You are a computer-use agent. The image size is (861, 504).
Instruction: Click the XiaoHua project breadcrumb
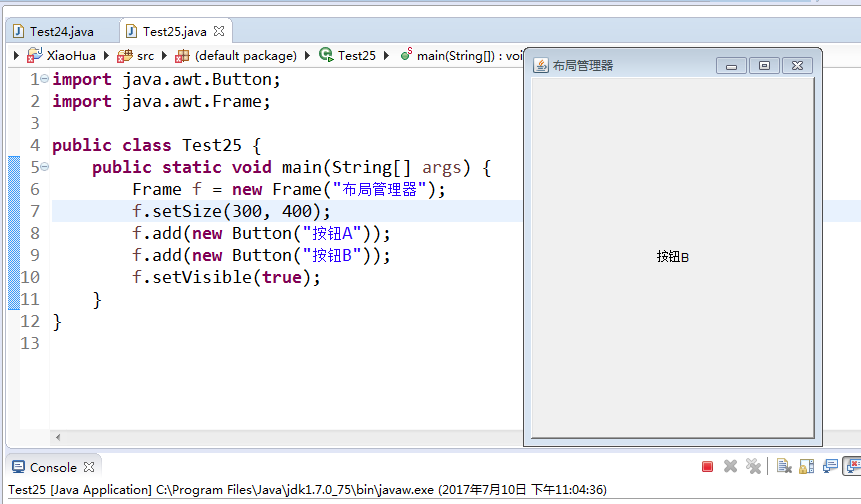71,55
